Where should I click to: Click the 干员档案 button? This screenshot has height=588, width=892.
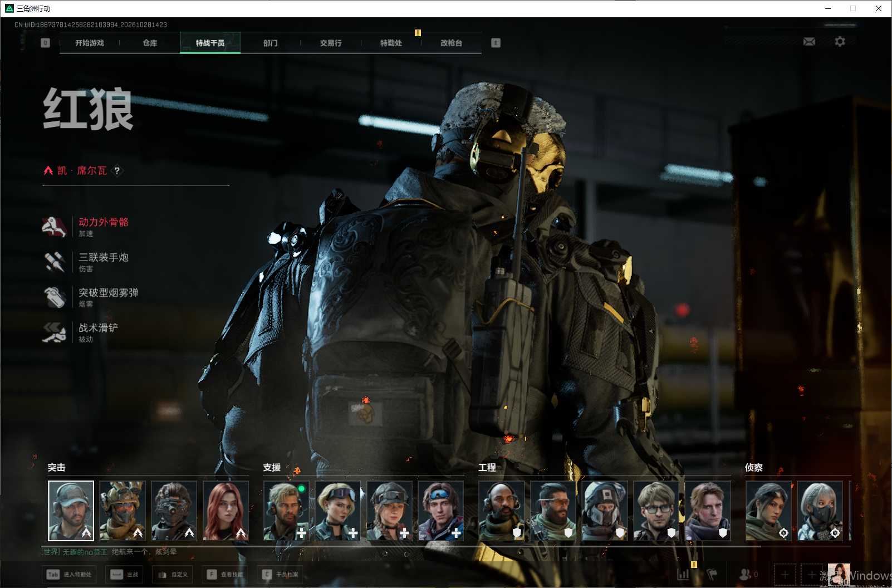tap(281, 574)
